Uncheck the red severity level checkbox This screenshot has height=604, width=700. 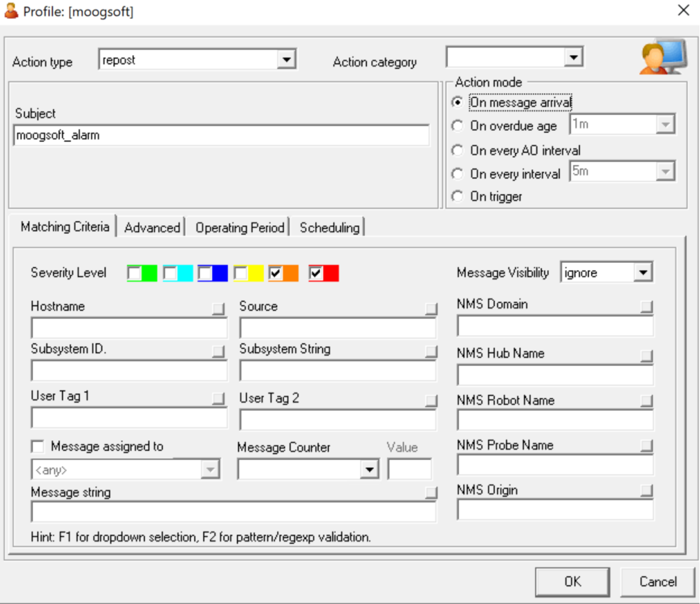click(x=316, y=273)
